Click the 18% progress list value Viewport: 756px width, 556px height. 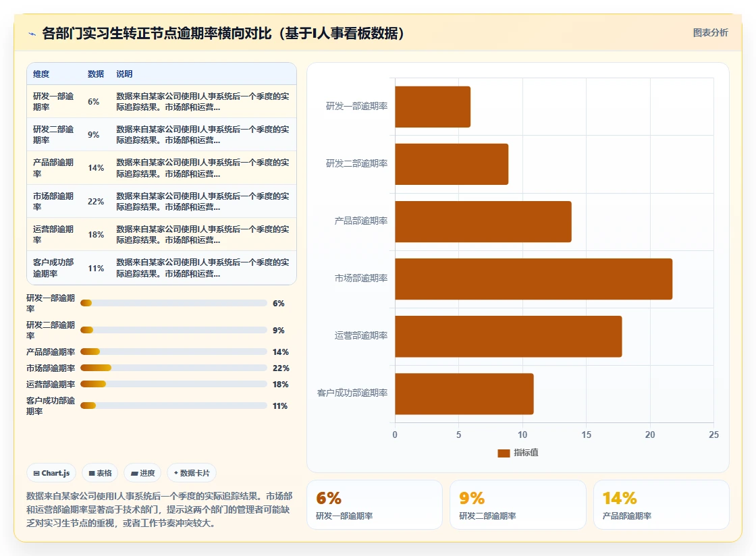[x=281, y=385]
